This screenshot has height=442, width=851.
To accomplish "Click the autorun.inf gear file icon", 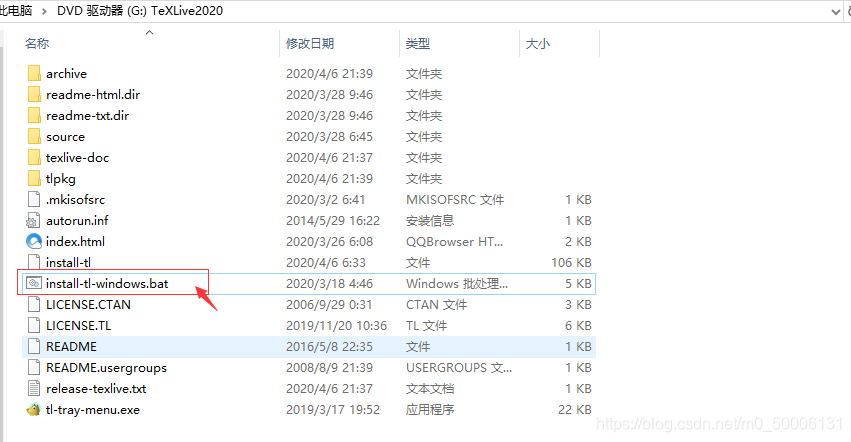I will (x=33, y=220).
